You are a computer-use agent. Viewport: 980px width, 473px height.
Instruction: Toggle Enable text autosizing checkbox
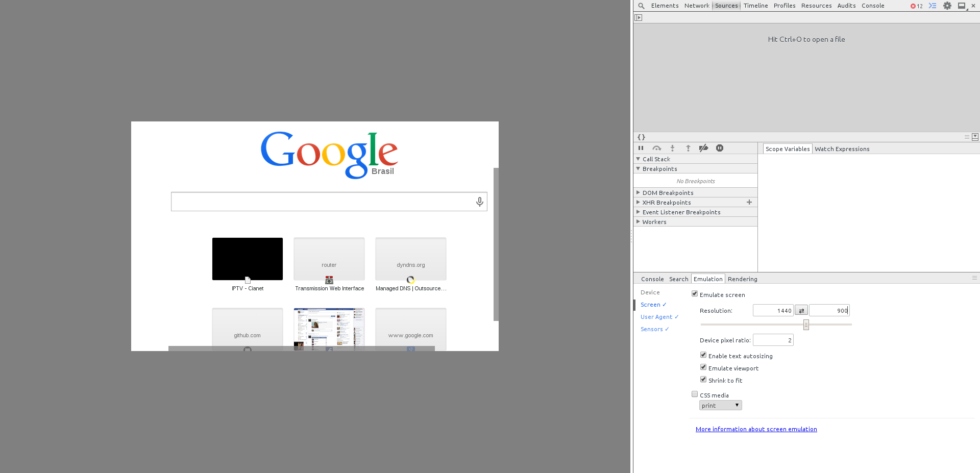703,355
